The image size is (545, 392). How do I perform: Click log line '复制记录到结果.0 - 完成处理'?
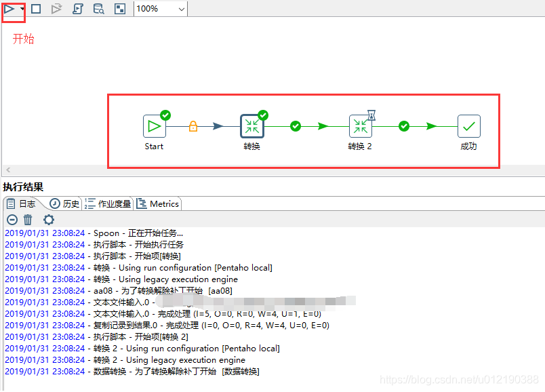(x=167, y=326)
